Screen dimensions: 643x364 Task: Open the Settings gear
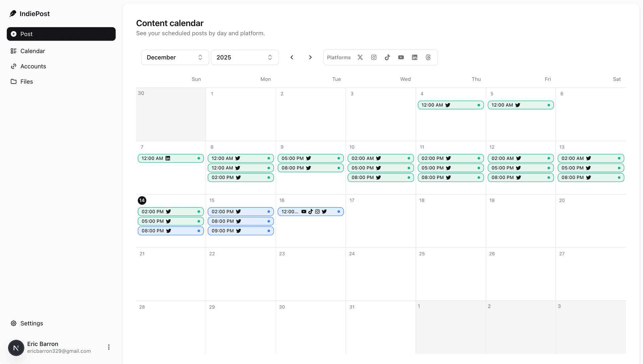pyautogui.click(x=13, y=323)
